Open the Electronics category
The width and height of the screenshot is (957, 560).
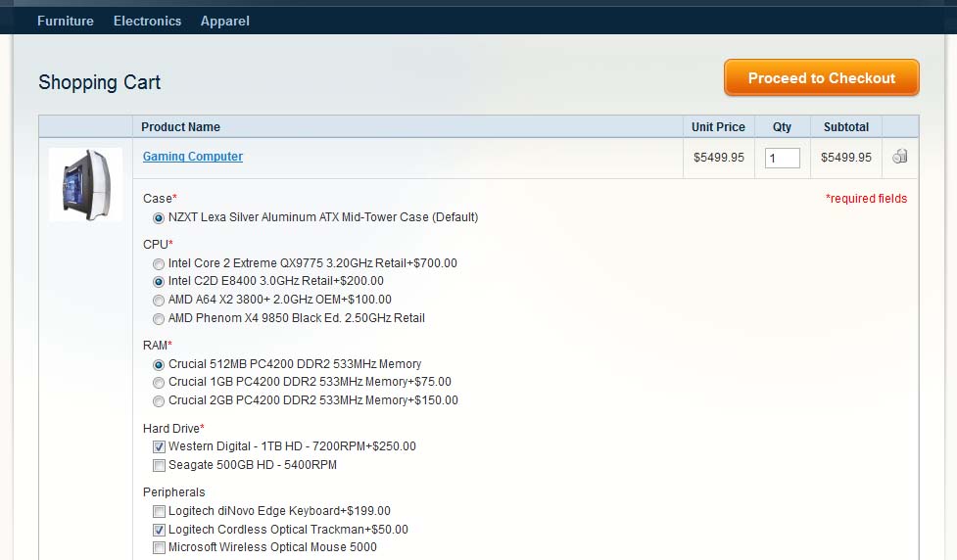(147, 21)
